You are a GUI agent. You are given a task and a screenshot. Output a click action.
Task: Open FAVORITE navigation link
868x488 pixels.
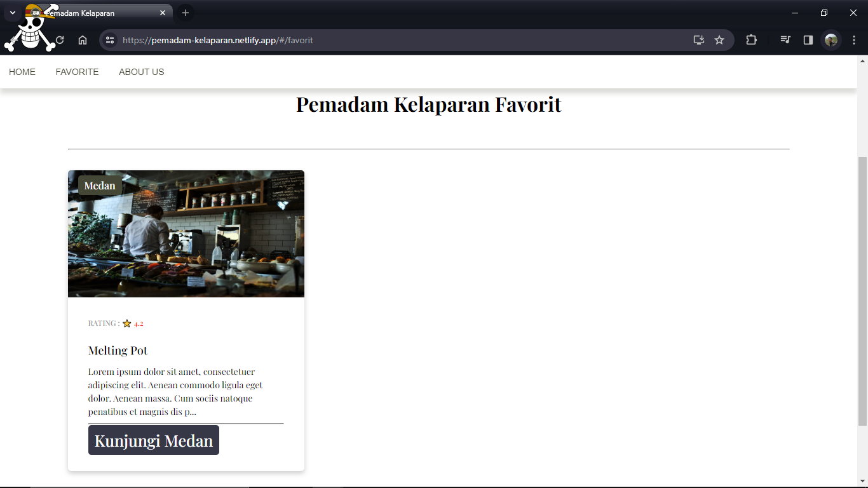point(77,72)
